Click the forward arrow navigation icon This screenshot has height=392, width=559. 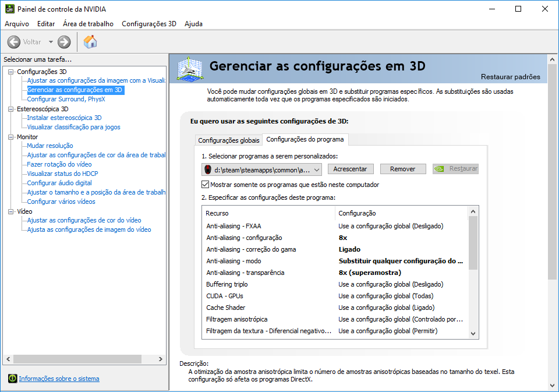(x=64, y=42)
